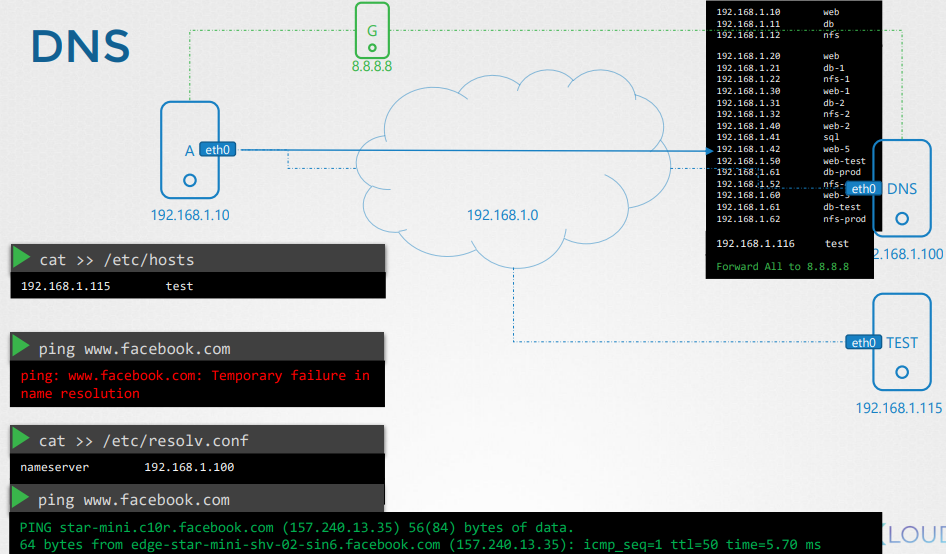The height and width of the screenshot is (554, 946).
Task: Click green arrow beside the failing ping command
Action: [21, 345]
